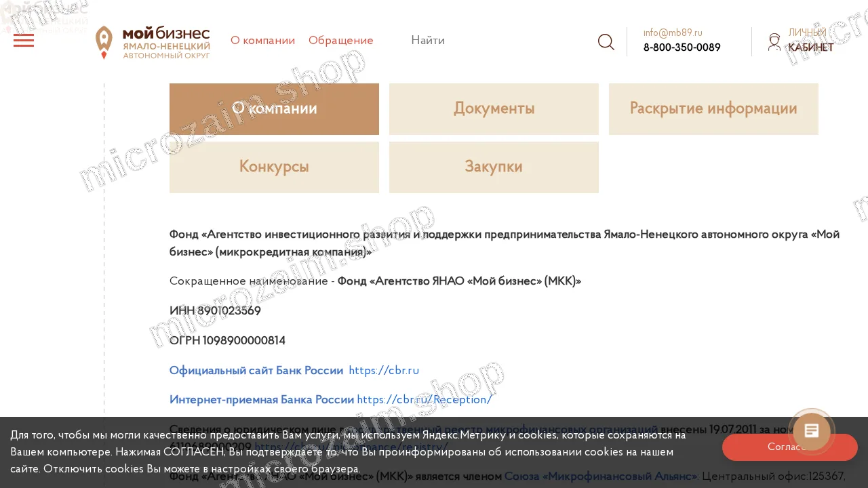Open the floating chat widget icon
868x488 pixels.
pyautogui.click(x=812, y=431)
